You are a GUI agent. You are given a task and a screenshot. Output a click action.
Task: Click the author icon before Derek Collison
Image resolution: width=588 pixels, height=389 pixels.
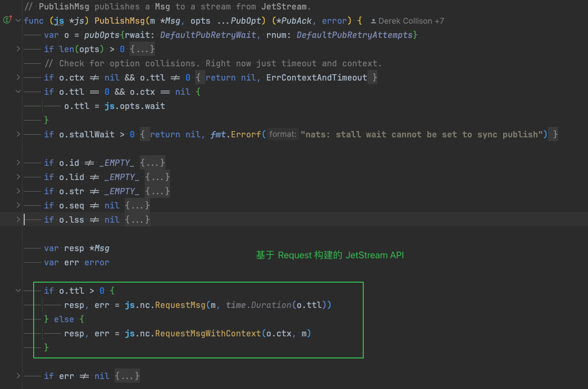tap(374, 21)
